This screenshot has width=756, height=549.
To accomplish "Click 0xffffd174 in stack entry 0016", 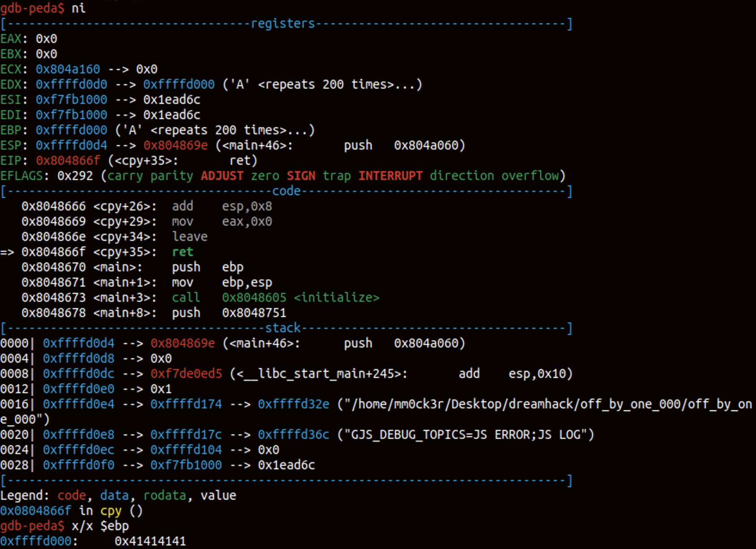I will (x=186, y=404).
